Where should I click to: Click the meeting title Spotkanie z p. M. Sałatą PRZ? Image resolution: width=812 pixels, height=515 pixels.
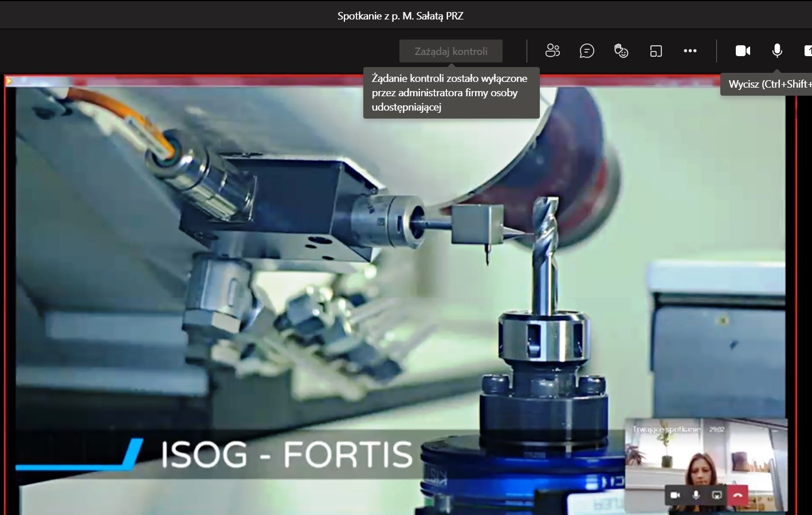pos(400,16)
